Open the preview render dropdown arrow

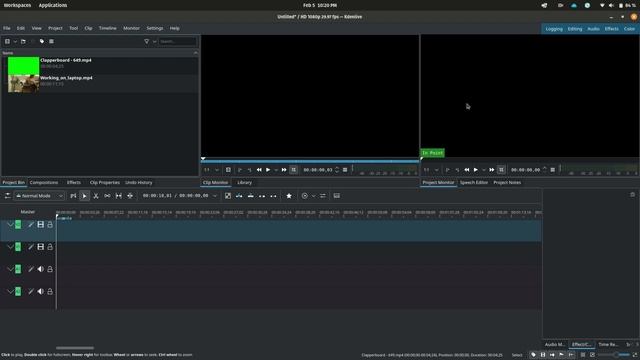(313, 196)
